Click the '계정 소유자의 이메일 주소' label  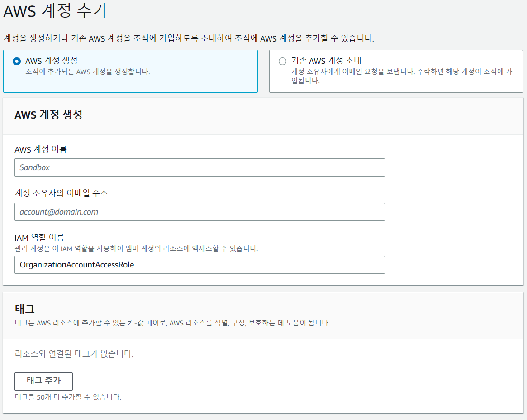(x=61, y=193)
